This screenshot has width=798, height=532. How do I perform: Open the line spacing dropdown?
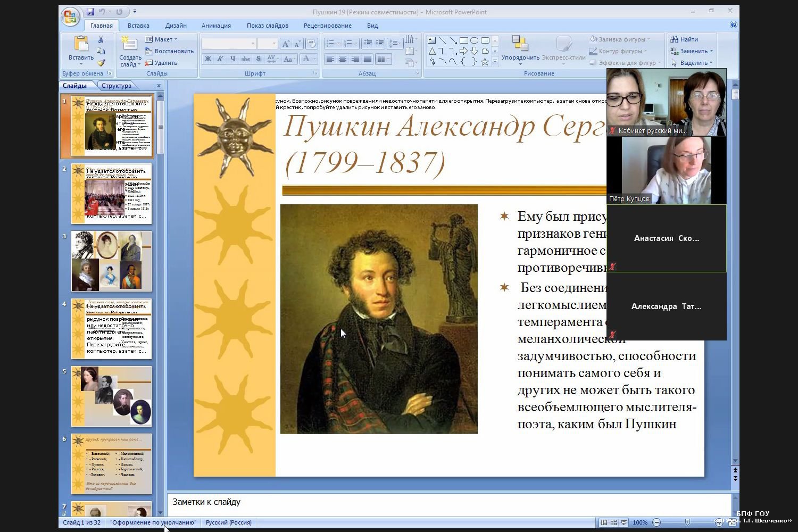coord(395,44)
